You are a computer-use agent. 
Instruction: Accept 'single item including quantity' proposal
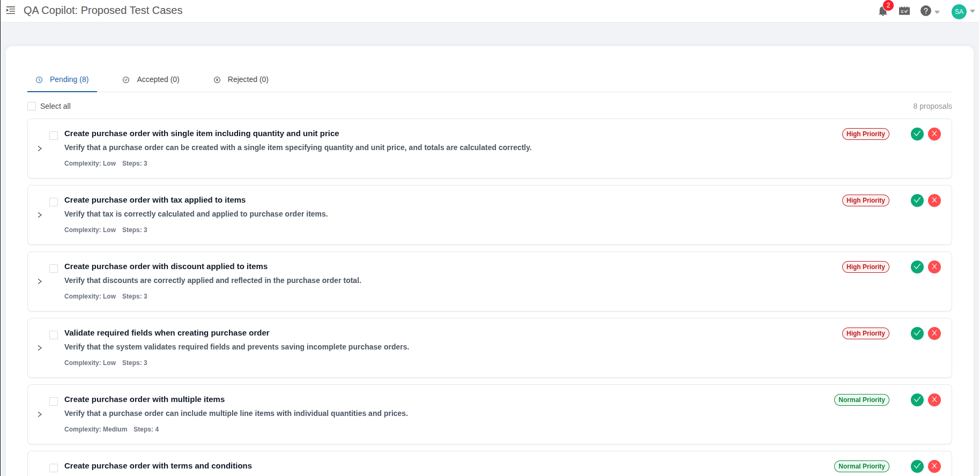pyautogui.click(x=917, y=134)
